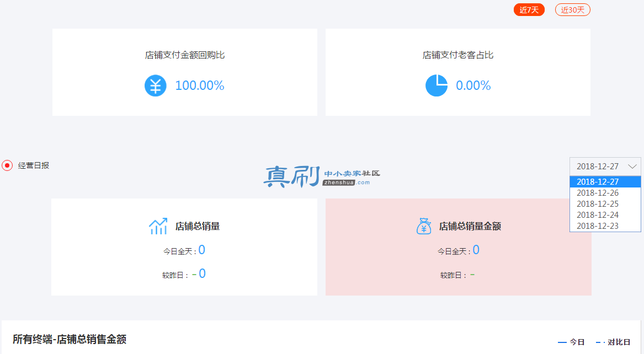Click the 店铺支付老客占比 label
Screen dimensions: 644x354
click(458, 55)
